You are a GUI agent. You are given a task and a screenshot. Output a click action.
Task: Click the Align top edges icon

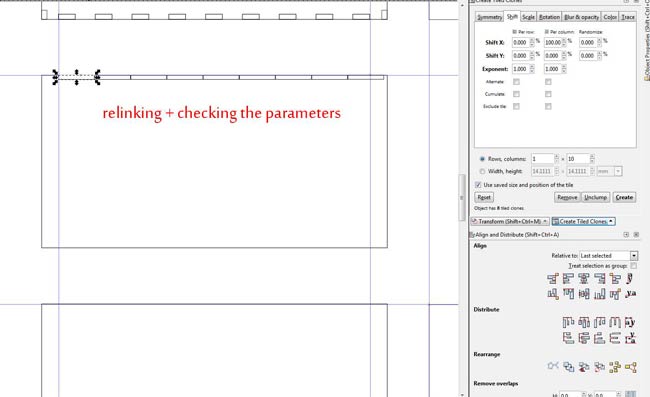coord(568,294)
